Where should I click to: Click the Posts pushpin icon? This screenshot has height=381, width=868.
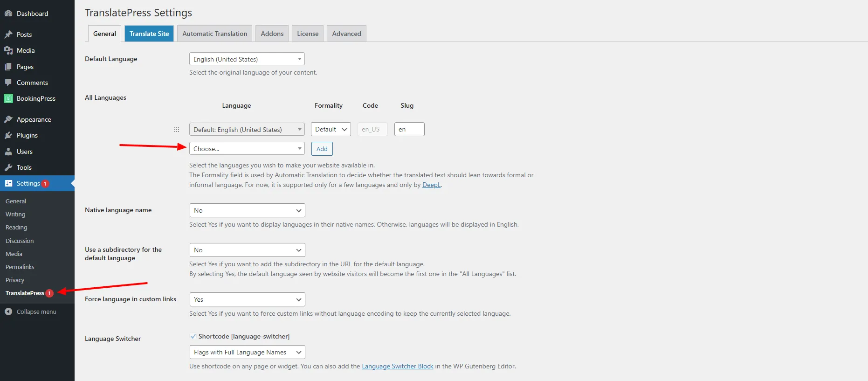click(x=8, y=35)
